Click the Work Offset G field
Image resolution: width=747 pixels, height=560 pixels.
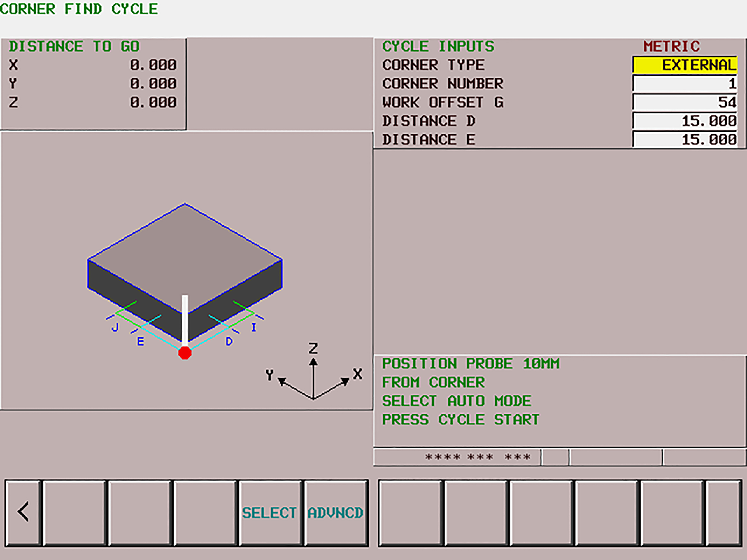685,102
